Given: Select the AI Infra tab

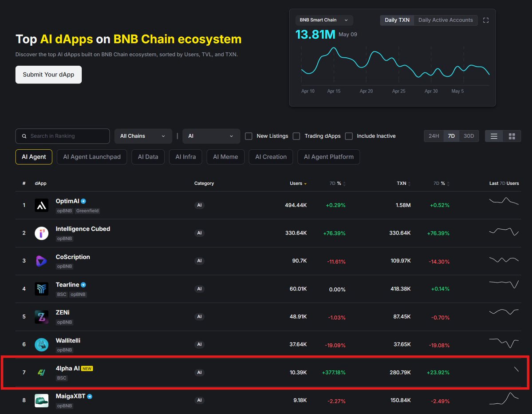Looking at the screenshot, I should pos(185,157).
